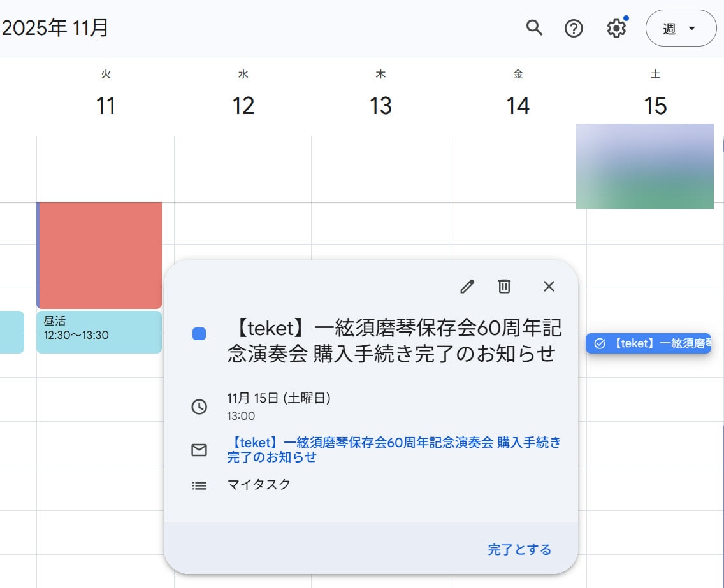Click the blurred image under Saturday 15
The image size is (724, 588).
[644, 166]
